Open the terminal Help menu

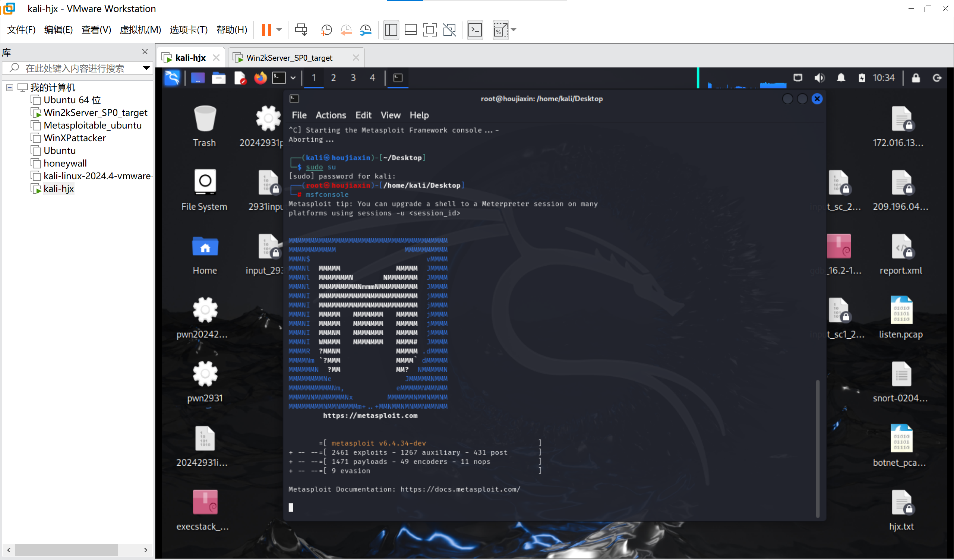pos(419,115)
